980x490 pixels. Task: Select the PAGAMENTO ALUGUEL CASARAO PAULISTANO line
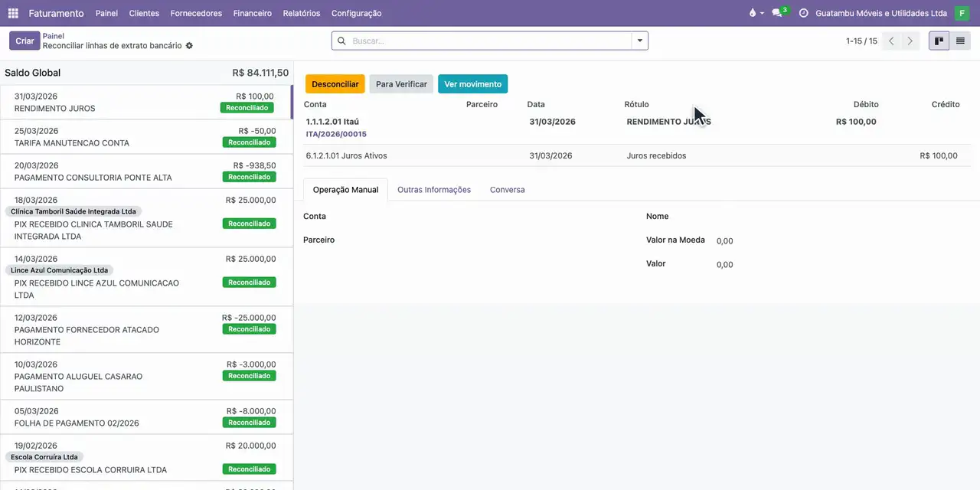tap(145, 377)
